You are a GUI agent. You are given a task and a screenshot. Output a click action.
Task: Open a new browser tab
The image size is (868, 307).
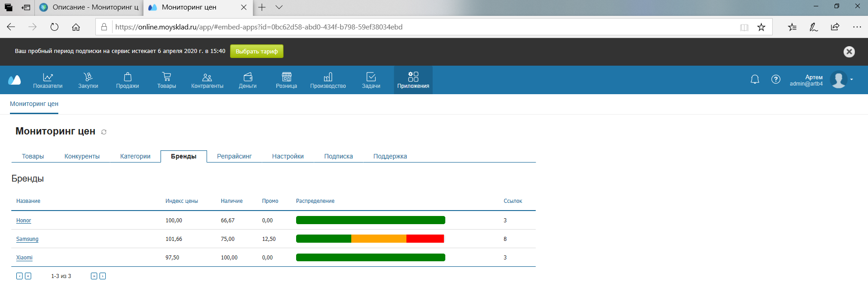(x=262, y=7)
